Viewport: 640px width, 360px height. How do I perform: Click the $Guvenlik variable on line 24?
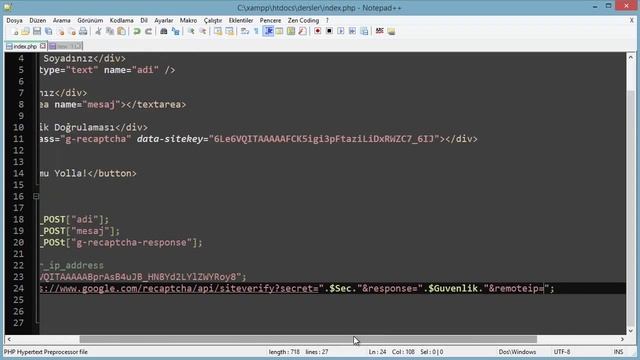coord(453,289)
